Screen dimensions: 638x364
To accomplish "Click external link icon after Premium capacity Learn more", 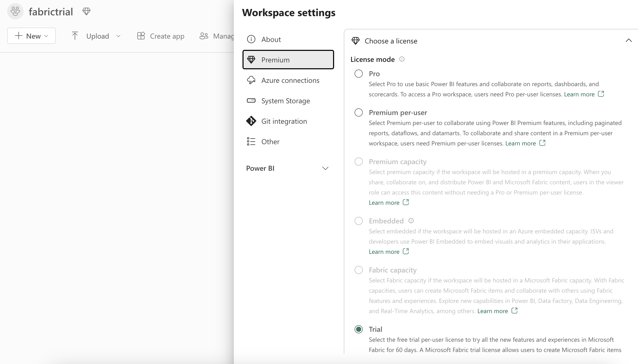I will (406, 202).
